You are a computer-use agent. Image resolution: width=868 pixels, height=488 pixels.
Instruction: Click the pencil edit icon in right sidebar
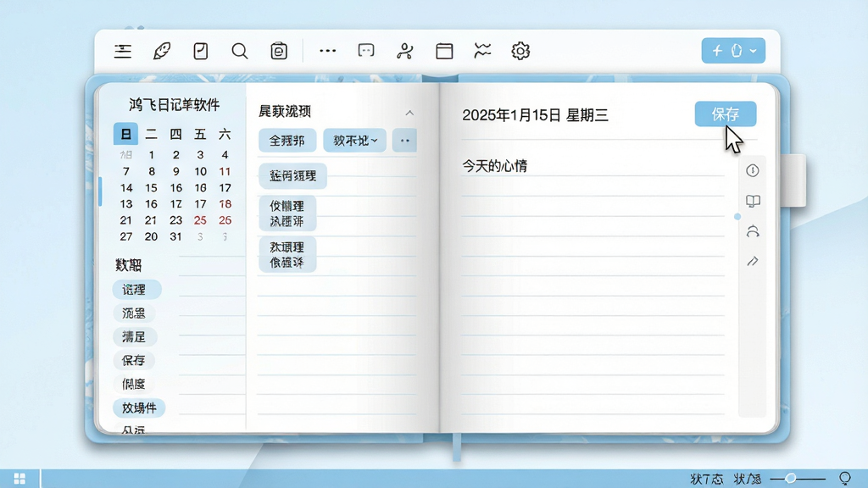(x=753, y=261)
